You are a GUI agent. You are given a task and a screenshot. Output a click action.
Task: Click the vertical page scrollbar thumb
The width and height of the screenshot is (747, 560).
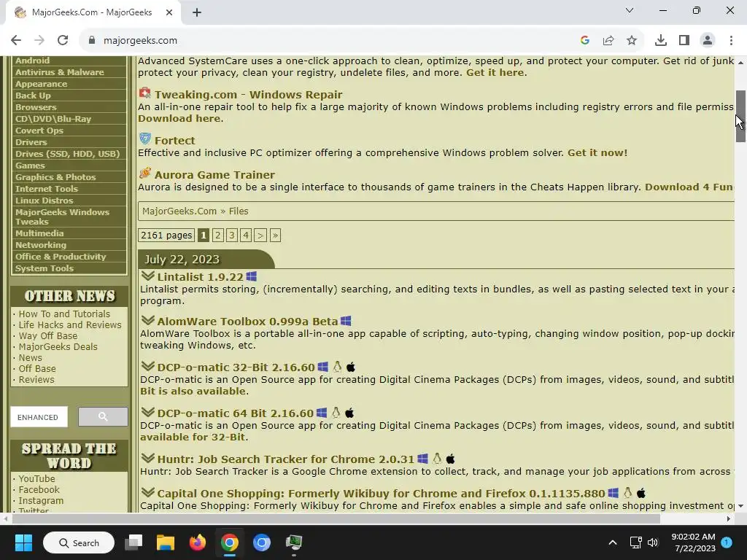tap(740, 116)
